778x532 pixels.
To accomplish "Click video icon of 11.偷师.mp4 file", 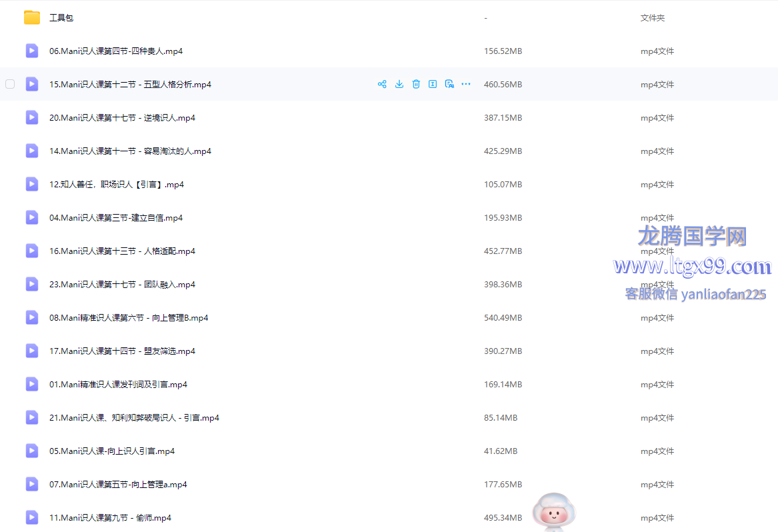I will click(x=32, y=517).
